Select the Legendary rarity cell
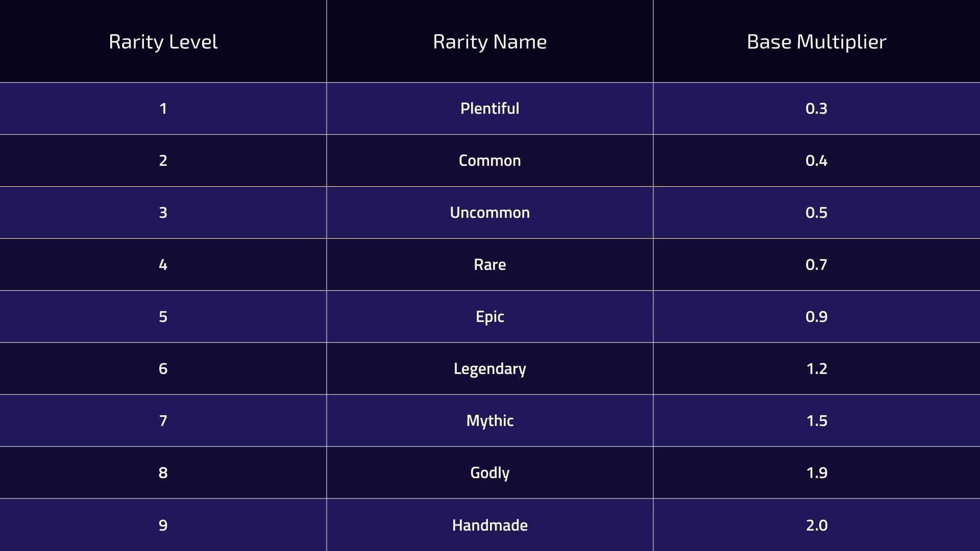980x551 pixels. coord(489,368)
